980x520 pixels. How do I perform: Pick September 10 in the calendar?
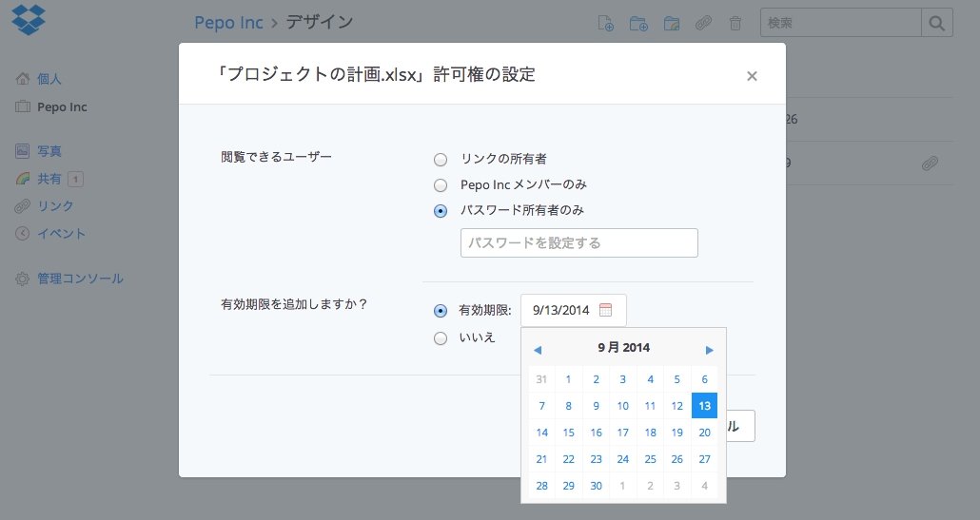623,406
